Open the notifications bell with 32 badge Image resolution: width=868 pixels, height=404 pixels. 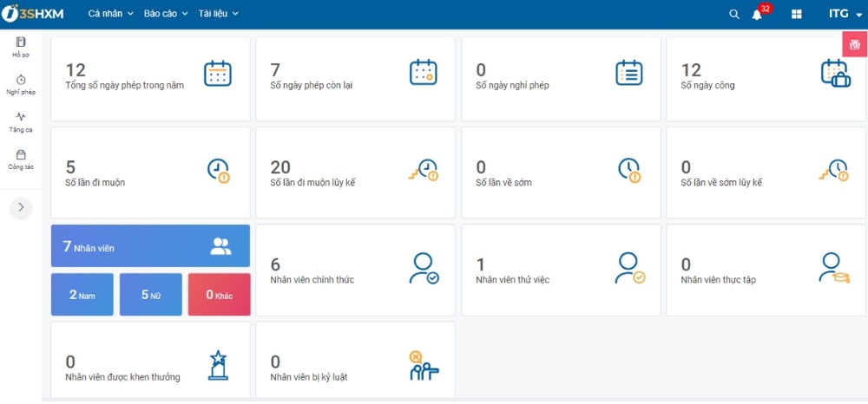pyautogui.click(x=757, y=15)
